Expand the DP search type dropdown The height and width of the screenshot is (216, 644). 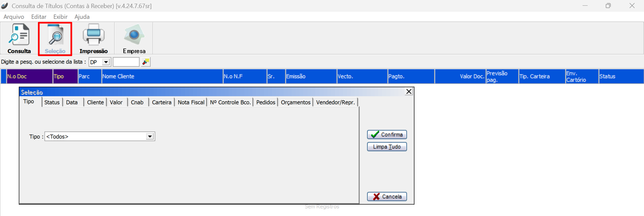[x=106, y=62]
